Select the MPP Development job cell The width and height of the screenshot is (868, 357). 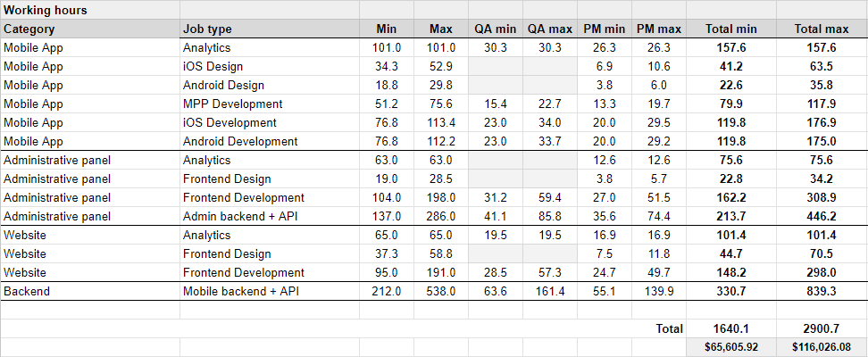pyautogui.click(x=233, y=104)
